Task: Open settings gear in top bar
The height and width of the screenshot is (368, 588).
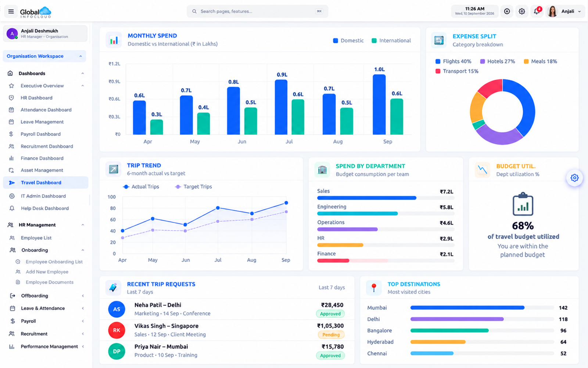Action: (522, 11)
